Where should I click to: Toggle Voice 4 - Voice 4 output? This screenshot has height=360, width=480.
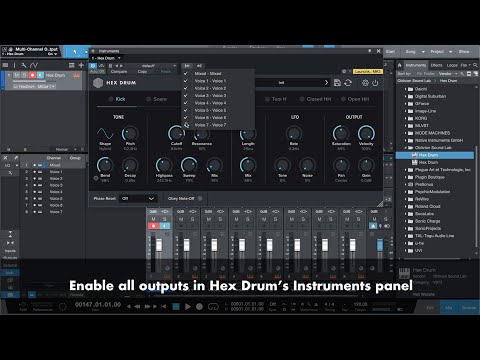pos(218,103)
